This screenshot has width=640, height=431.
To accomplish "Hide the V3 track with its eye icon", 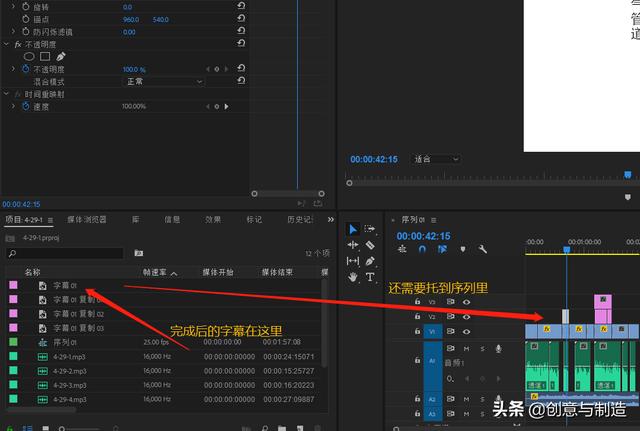I will [x=467, y=302].
